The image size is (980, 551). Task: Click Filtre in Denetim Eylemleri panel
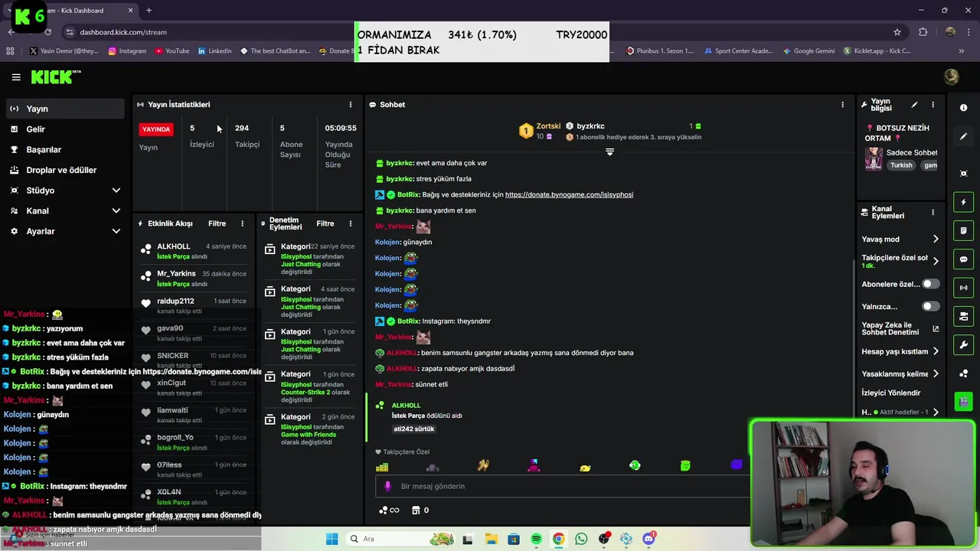click(x=325, y=223)
